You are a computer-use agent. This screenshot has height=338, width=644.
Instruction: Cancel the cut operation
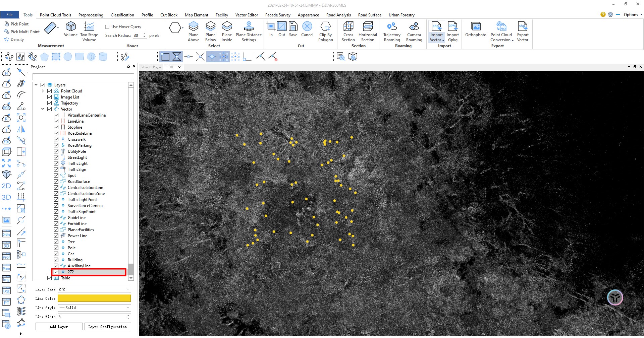tap(307, 29)
